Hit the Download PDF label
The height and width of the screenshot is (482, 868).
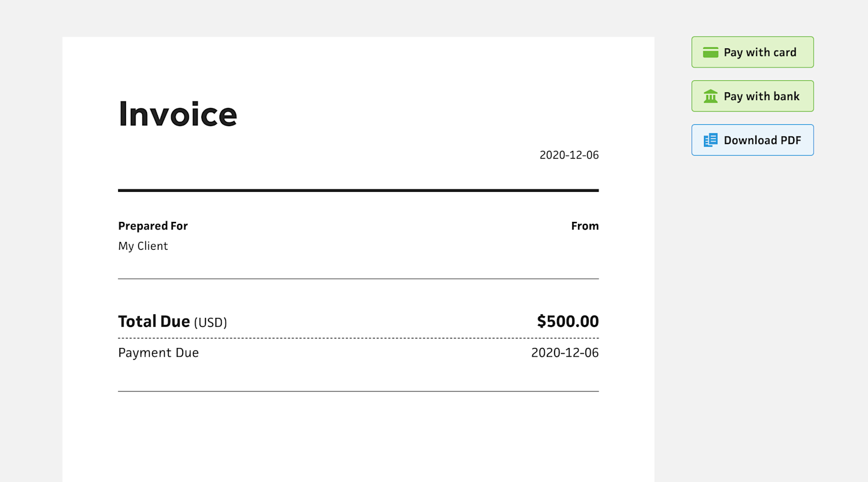(x=762, y=140)
